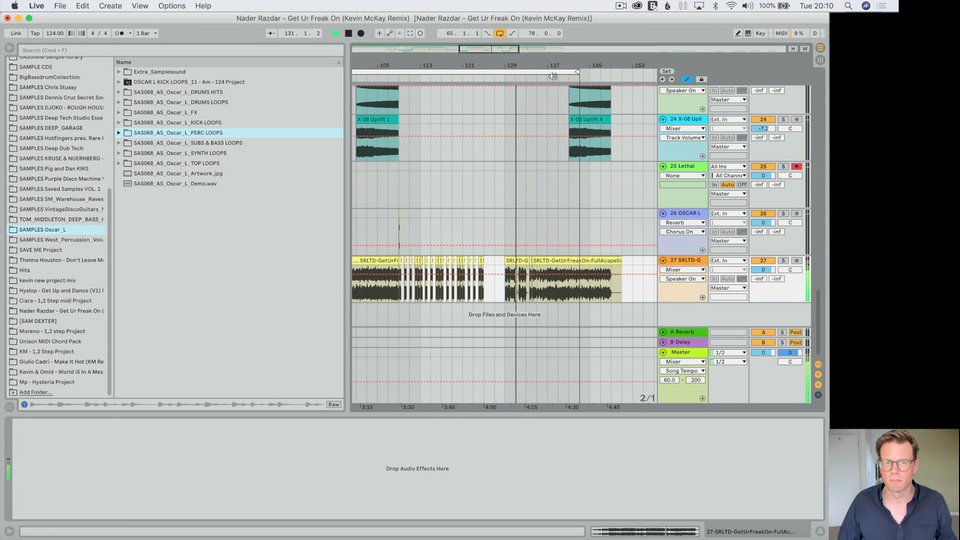Click the W optimize width button
This screenshot has height=540, width=960.
click(804, 48)
